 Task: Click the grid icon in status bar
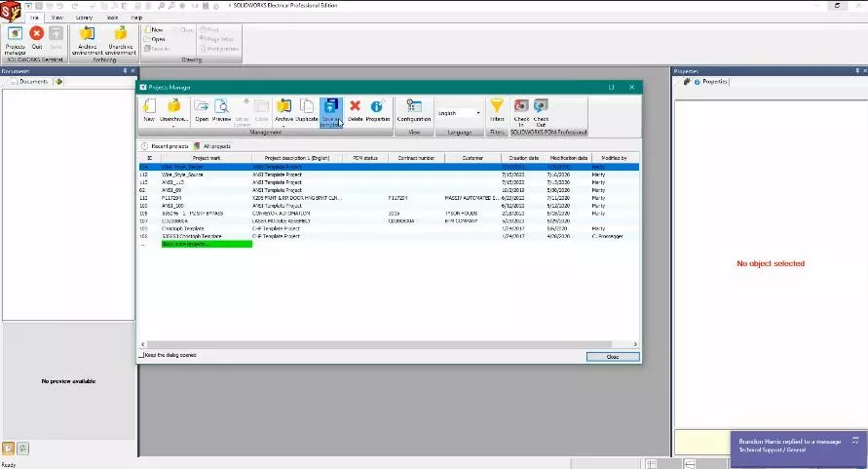click(651, 464)
